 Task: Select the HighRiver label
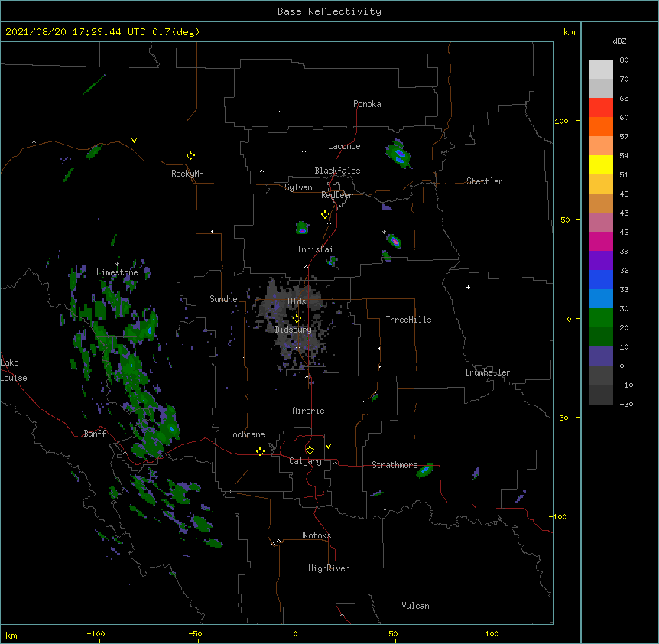tap(329, 568)
